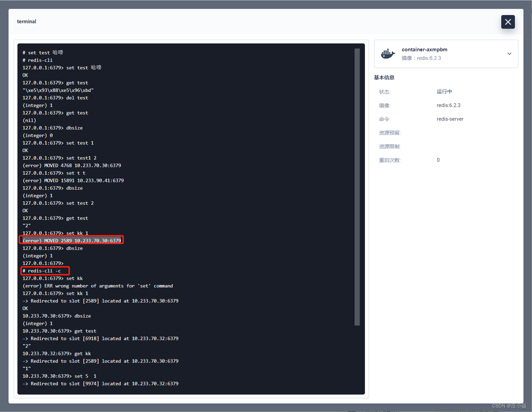Expand the container-axmpbm dropdown chevron
The width and height of the screenshot is (532, 412).
[509, 54]
